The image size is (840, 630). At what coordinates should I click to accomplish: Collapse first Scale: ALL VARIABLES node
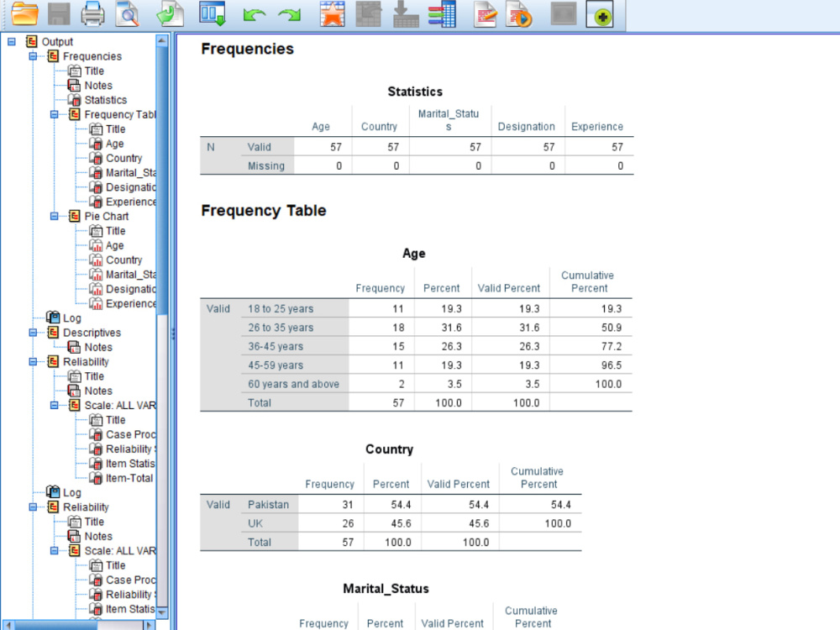55,405
